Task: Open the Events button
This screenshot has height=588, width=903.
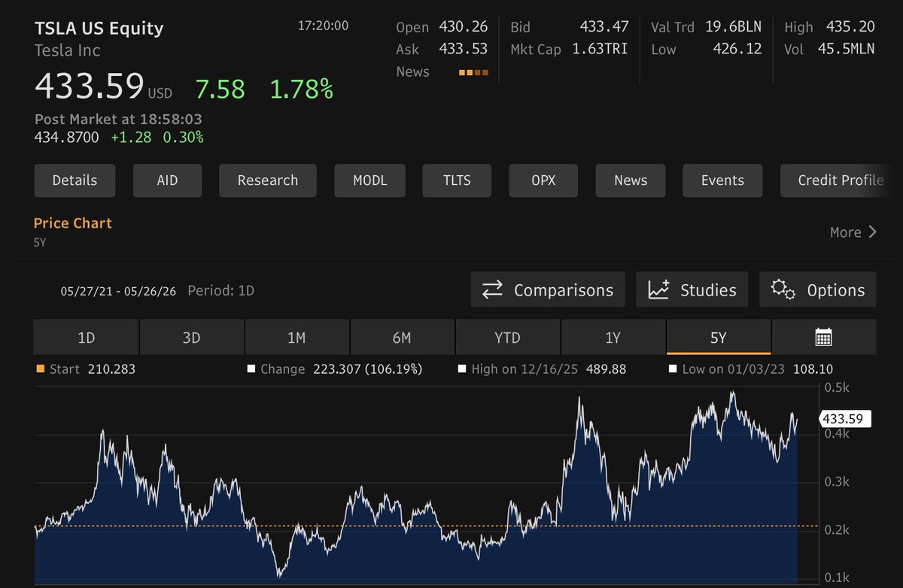Action: click(722, 180)
